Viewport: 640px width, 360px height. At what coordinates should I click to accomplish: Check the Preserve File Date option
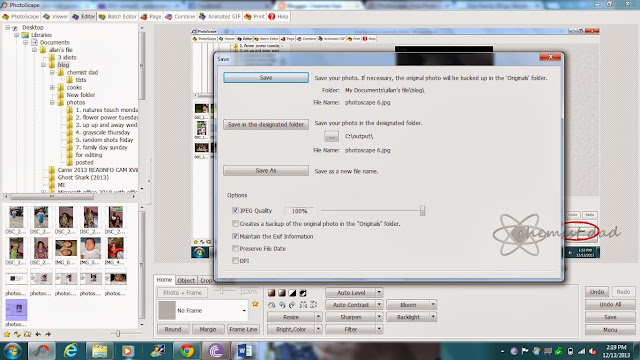[235, 248]
